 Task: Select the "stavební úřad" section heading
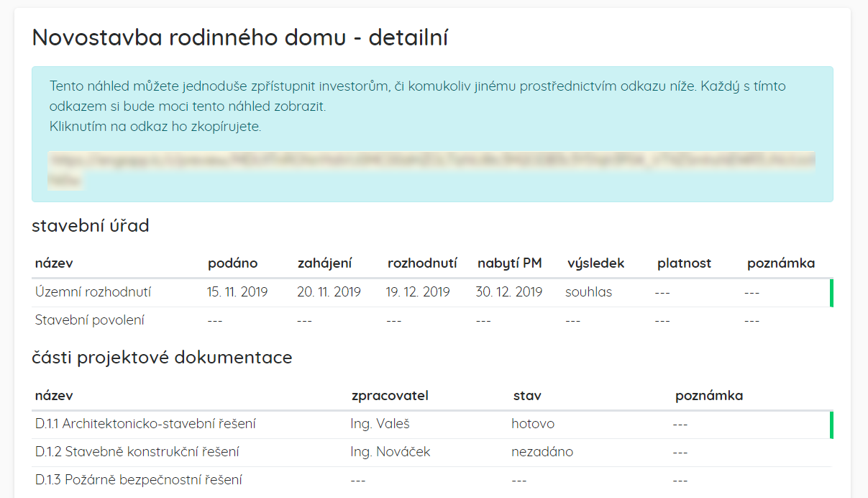91,226
